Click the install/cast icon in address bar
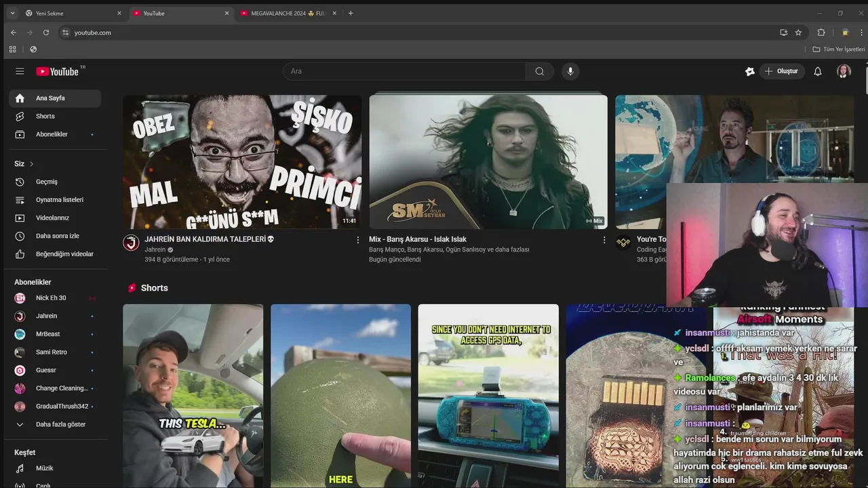The image size is (868, 488). coord(783,33)
